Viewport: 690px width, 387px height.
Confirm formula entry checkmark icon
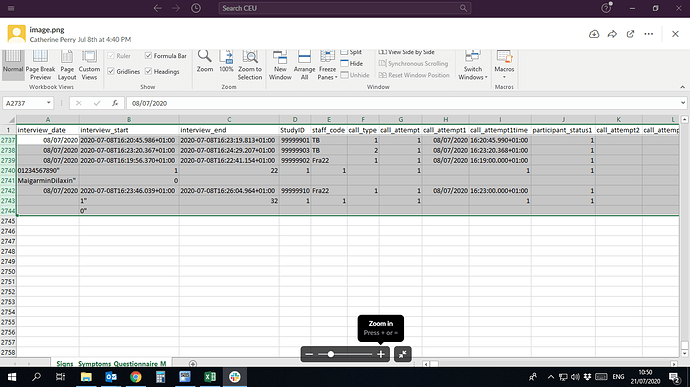coord(97,103)
